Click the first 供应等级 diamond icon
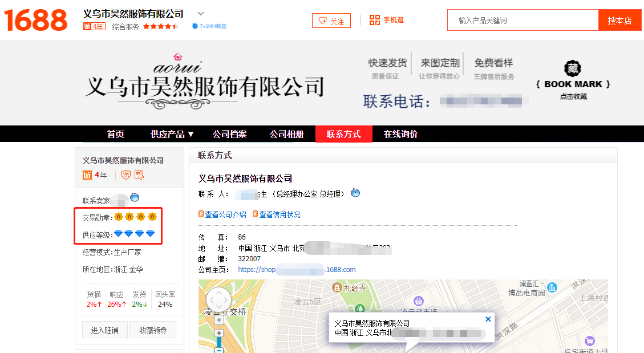 [x=118, y=234]
